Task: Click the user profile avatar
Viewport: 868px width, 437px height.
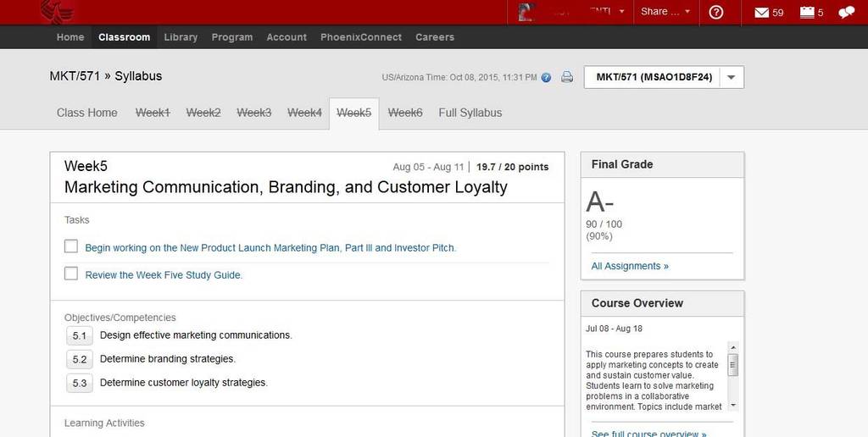Action: 526,12
